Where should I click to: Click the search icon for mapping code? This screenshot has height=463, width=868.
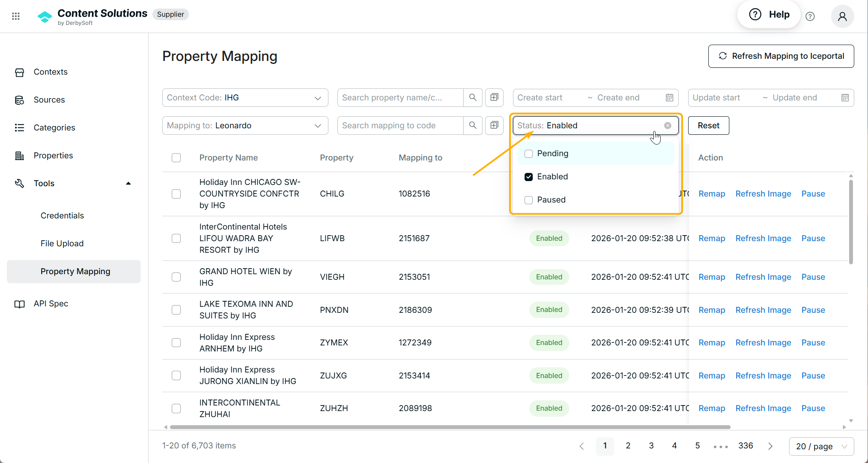[x=473, y=125]
